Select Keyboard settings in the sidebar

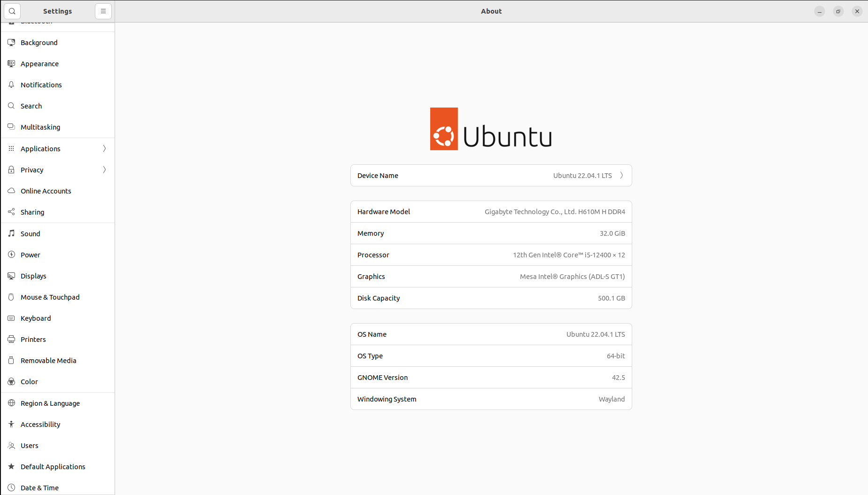point(36,318)
